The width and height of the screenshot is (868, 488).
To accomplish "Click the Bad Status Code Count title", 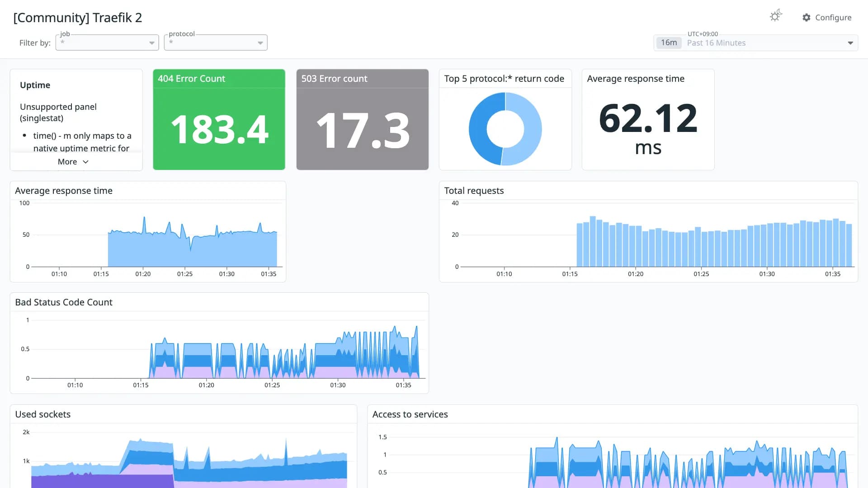I will pyautogui.click(x=64, y=302).
